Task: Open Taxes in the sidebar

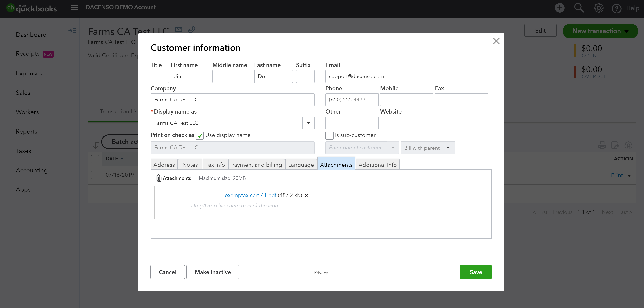Action: point(24,151)
